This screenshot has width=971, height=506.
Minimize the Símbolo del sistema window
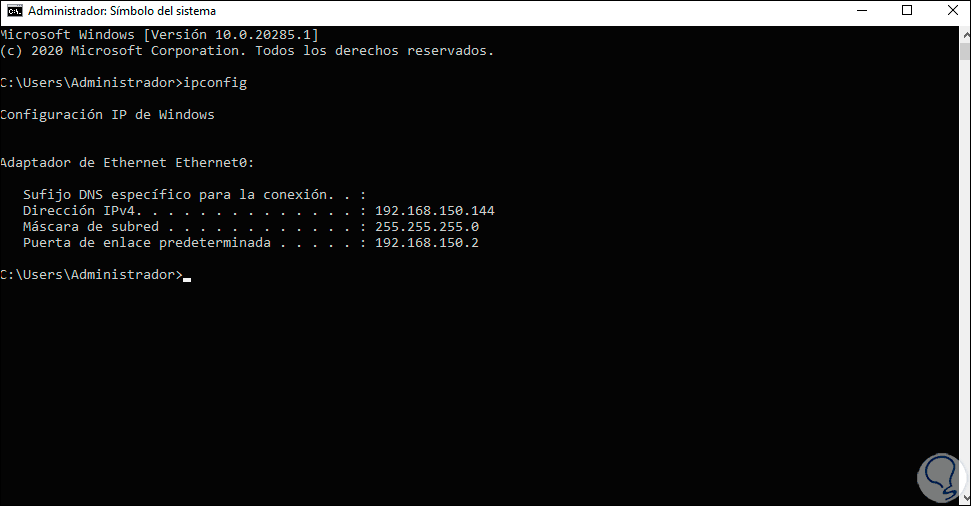coord(861,11)
